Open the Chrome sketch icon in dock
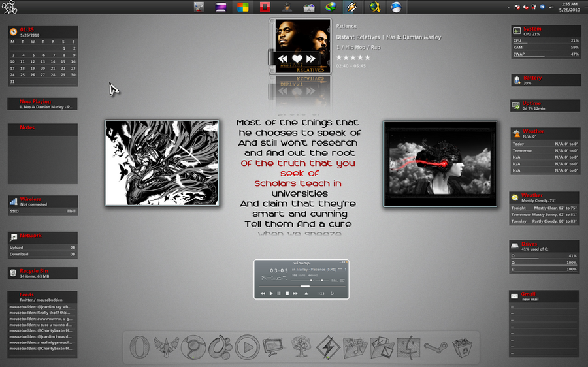Screen dimensions: 588x367 coord(193,347)
